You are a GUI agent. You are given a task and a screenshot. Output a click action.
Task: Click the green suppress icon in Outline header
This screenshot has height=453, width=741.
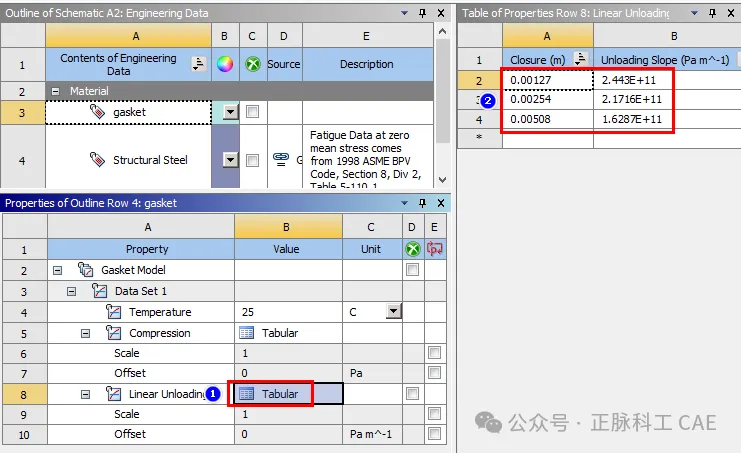click(x=253, y=64)
